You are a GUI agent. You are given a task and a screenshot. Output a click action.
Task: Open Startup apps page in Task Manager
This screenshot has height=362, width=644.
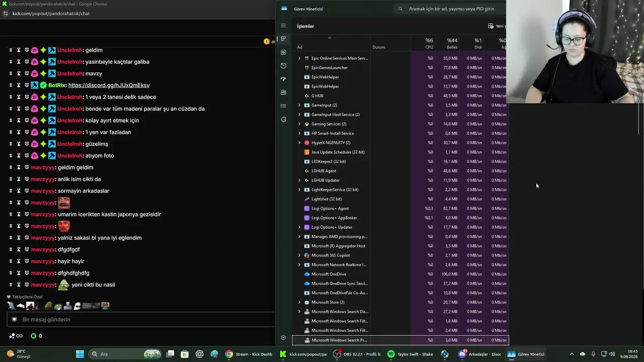click(283, 79)
